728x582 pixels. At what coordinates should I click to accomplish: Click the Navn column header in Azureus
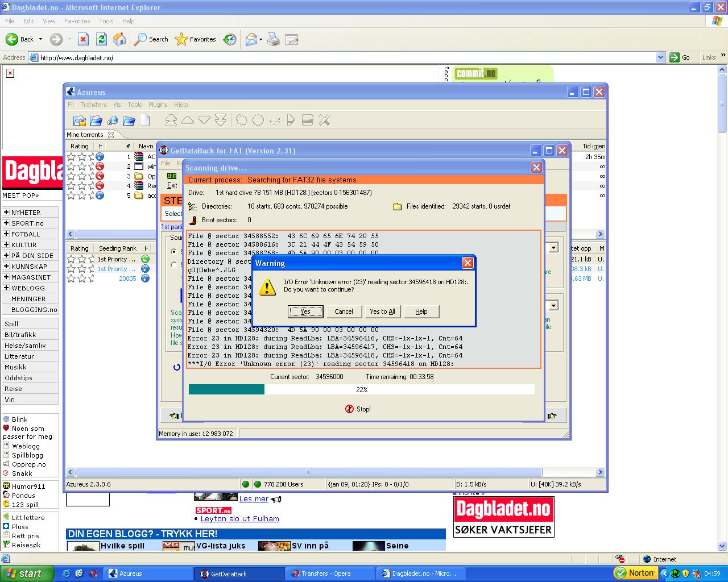145,146
